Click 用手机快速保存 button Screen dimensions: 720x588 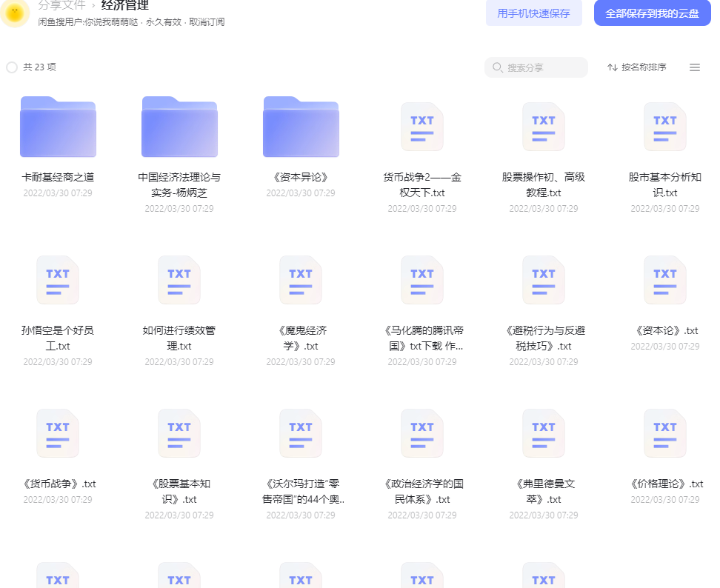534,13
